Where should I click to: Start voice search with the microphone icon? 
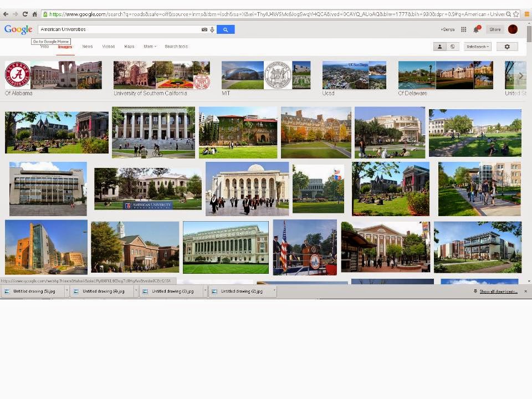[212, 29]
